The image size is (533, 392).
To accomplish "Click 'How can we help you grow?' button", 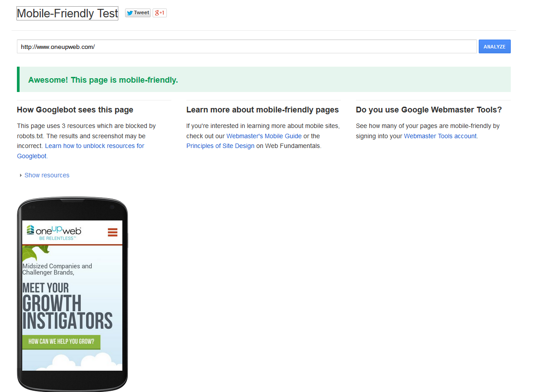I will 61,342.
